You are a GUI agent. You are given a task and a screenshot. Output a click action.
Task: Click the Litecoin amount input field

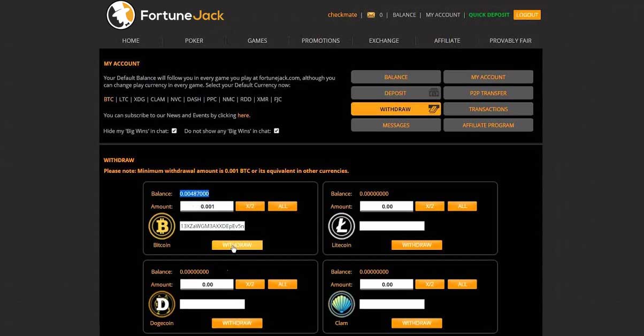tap(386, 207)
